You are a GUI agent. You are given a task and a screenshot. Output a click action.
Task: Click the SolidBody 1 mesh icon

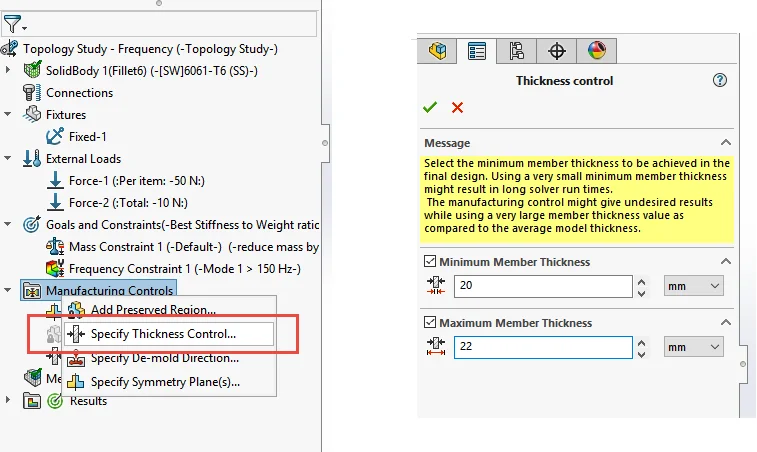[x=32, y=71]
